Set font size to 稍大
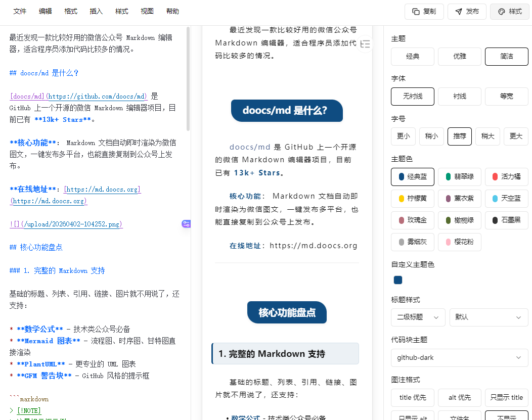The height and width of the screenshot is (420, 532). (487, 136)
